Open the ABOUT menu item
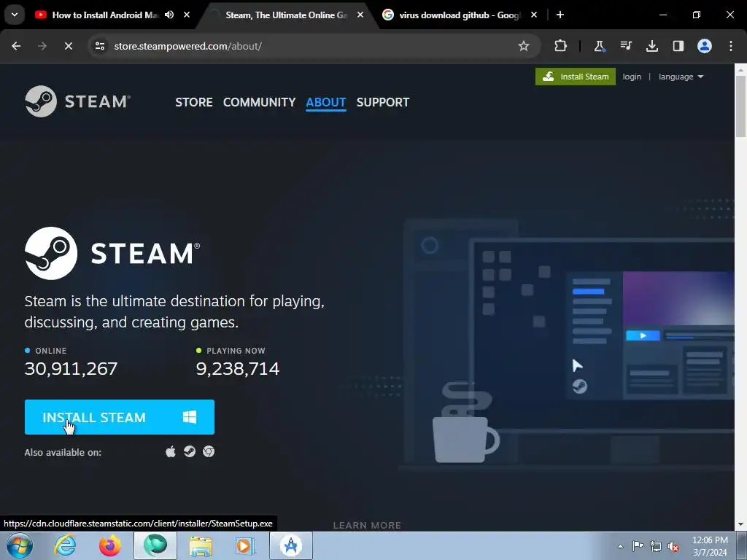 pos(326,102)
